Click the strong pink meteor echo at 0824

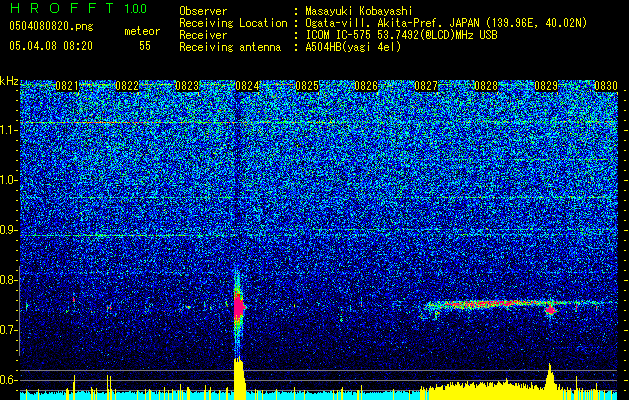[239, 307]
